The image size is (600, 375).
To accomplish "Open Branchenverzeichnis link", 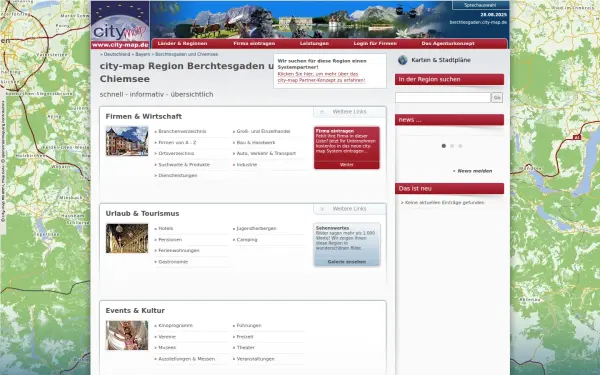I will coord(182,131).
